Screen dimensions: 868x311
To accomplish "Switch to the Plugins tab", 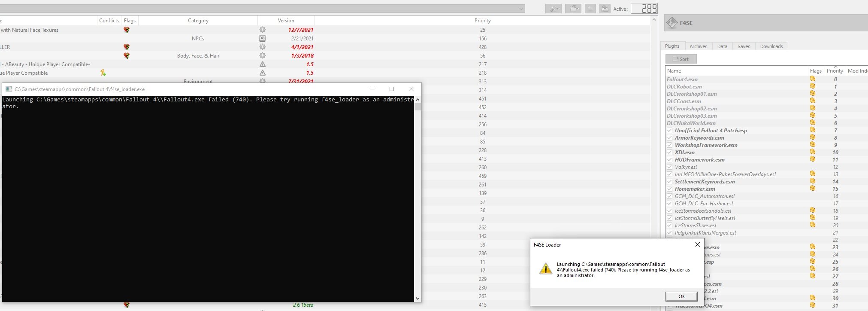I will [672, 46].
